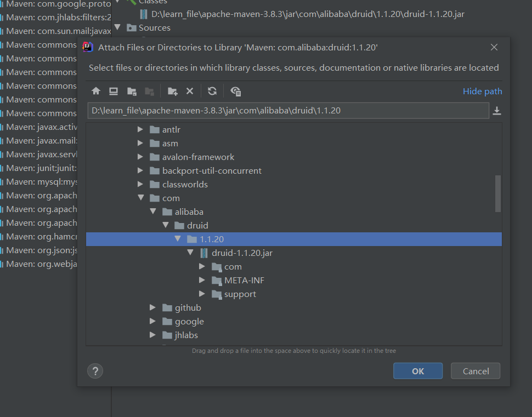Viewport: 532px width, 417px height.
Task: Expand the com folder inside the jar
Action: click(202, 266)
